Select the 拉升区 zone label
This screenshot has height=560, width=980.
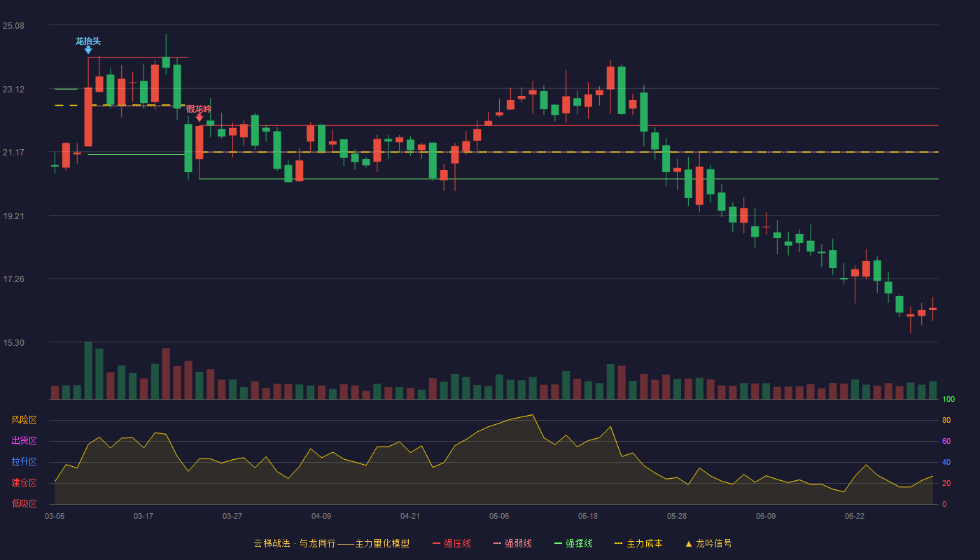point(24,462)
